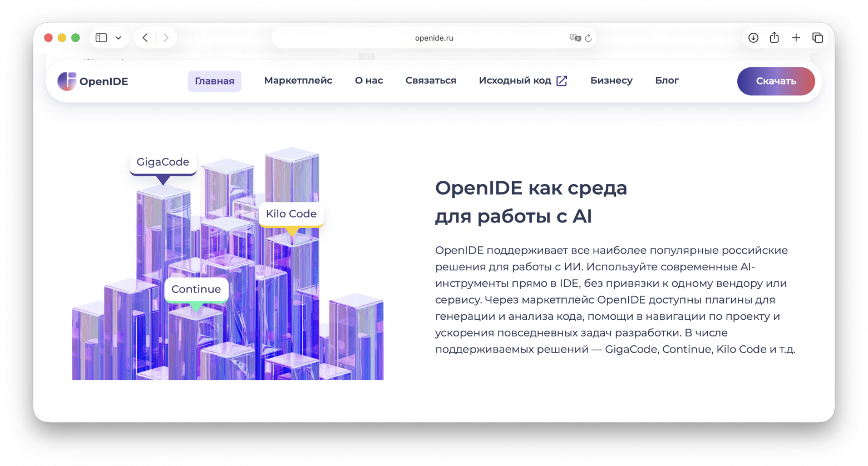Reload the page using the refresh icon
Screen dimensions: 868x466
589,38
